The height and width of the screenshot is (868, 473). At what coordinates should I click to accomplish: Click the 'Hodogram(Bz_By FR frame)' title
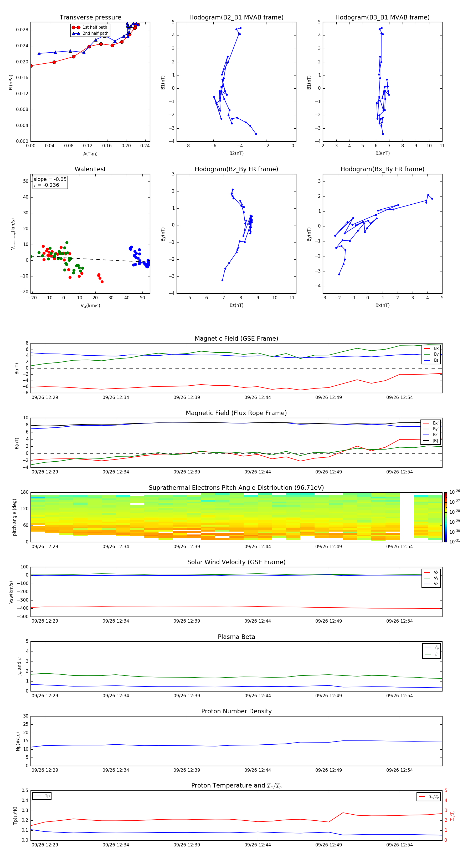(x=236, y=169)
